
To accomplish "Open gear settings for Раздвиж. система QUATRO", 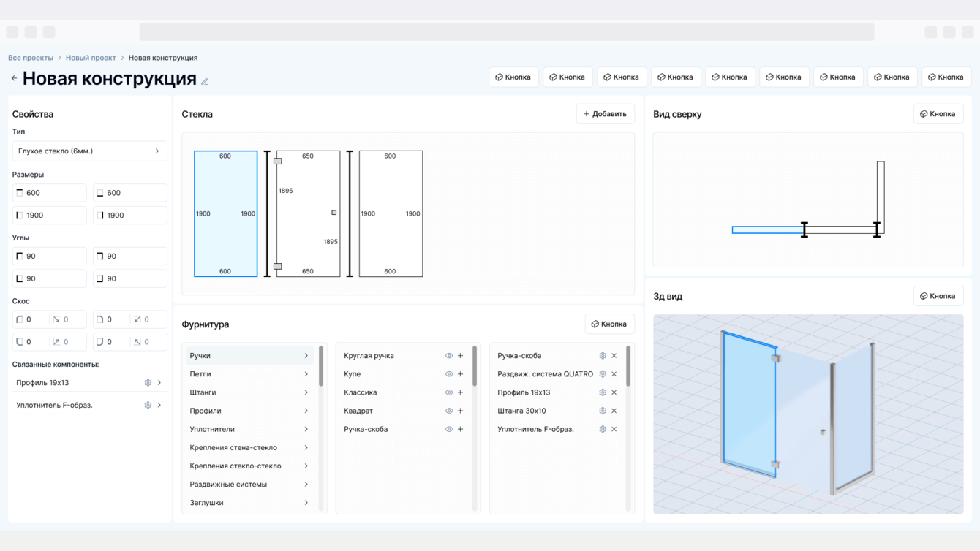I will (x=603, y=374).
